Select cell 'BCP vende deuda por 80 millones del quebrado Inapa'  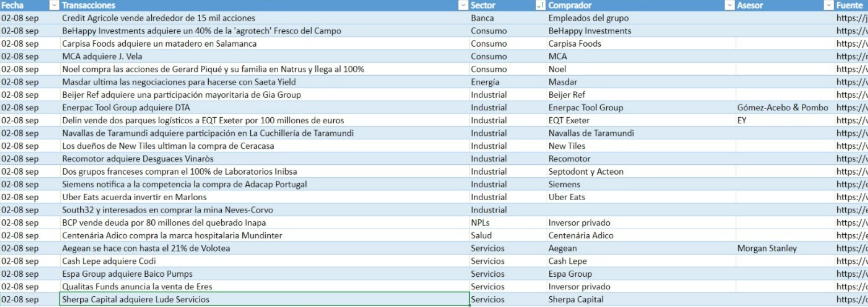point(264,223)
